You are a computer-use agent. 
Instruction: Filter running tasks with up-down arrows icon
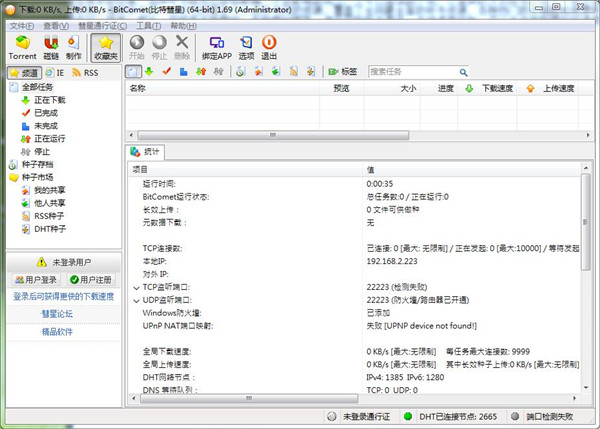tap(201, 72)
